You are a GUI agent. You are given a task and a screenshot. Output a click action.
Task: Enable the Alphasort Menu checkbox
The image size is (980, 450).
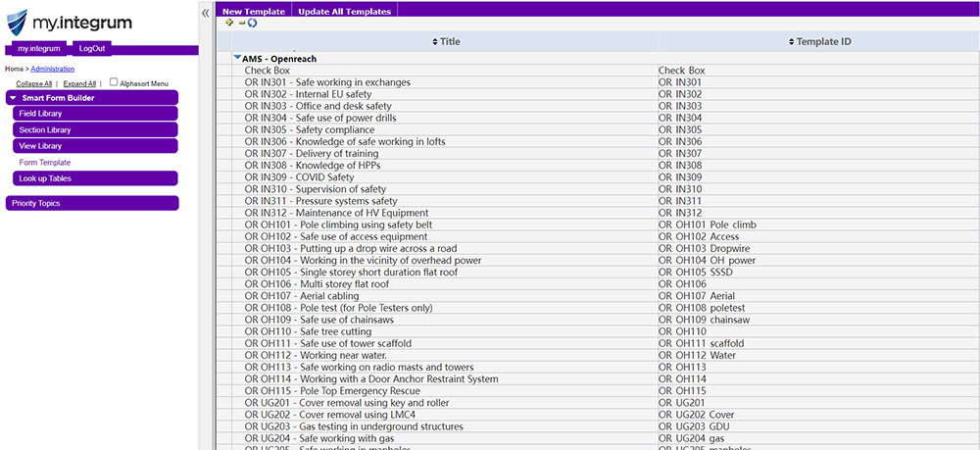pos(113,82)
